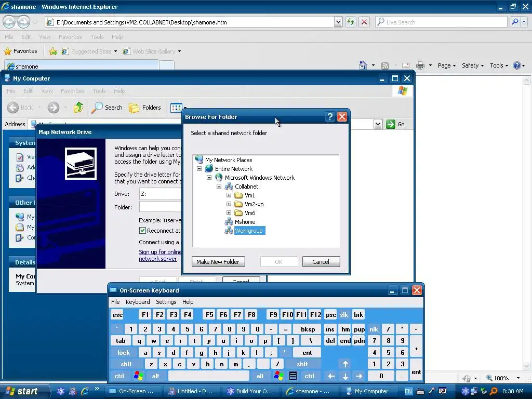Screen dimensions: 532x399
Task: Click the IE RSS feeds icon
Action: click(x=385, y=65)
